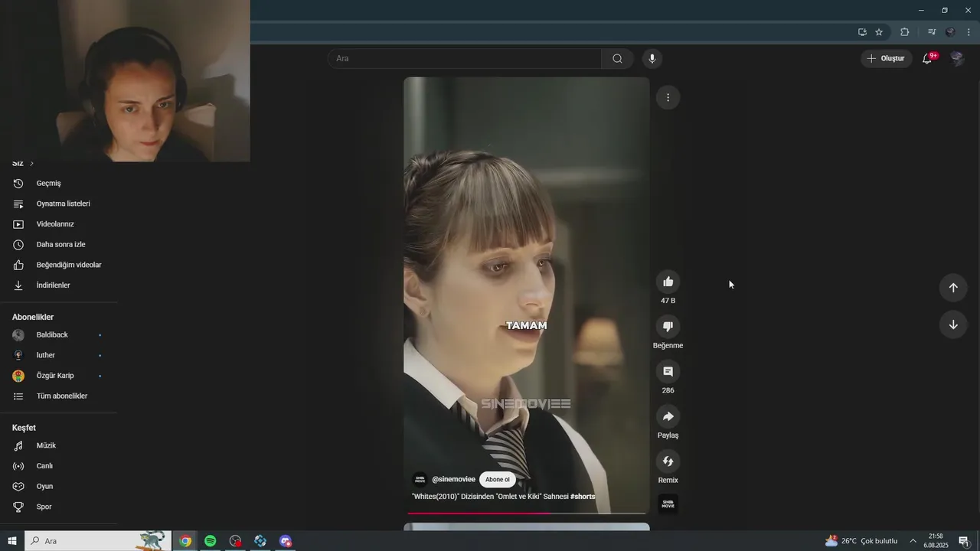
Task: Open YouTube account avatar menu
Action: (x=956, y=58)
